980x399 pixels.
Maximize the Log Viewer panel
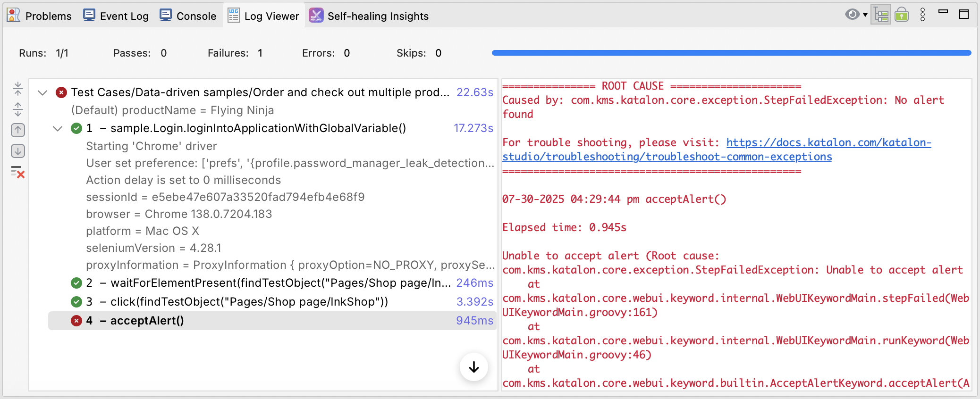pyautogui.click(x=964, y=14)
